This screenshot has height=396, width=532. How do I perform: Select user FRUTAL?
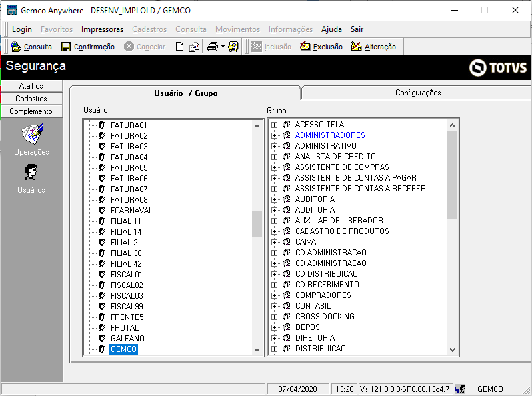(x=125, y=328)
